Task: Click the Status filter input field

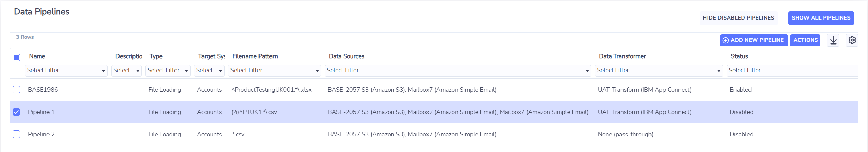Action: [x=792, y=71]
